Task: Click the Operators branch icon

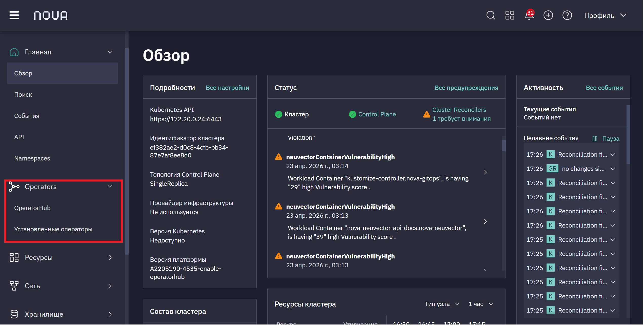Action: click(14, 187)
